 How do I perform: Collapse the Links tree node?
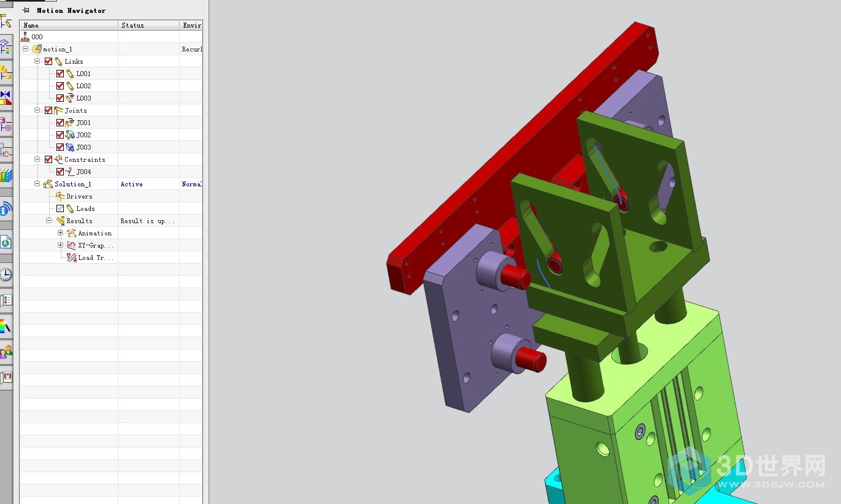(37, 61)
